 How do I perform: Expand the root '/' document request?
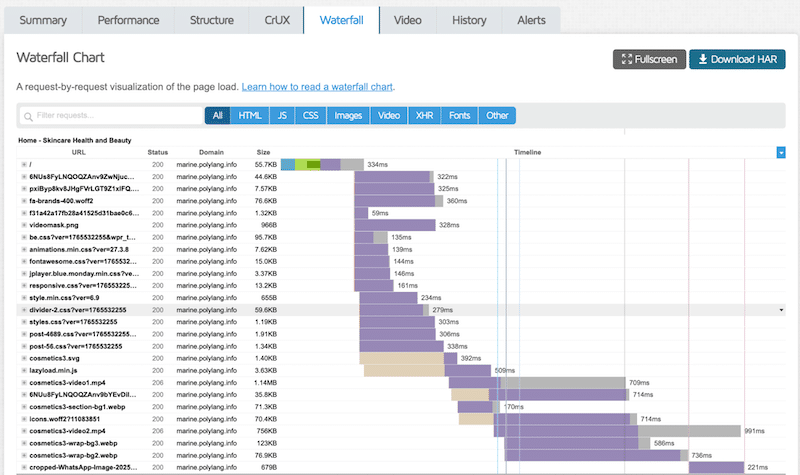(x=24, y=164)
